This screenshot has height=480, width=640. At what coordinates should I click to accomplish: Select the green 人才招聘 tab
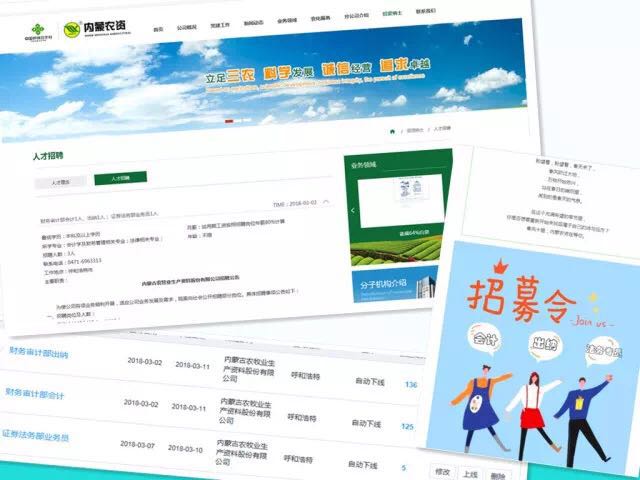pos(120,178)
